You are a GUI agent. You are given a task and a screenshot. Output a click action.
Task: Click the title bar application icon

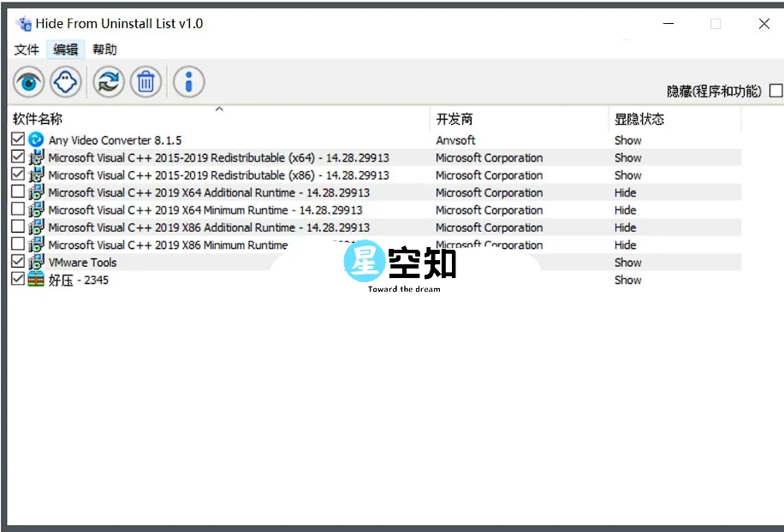tap(22, 23)
